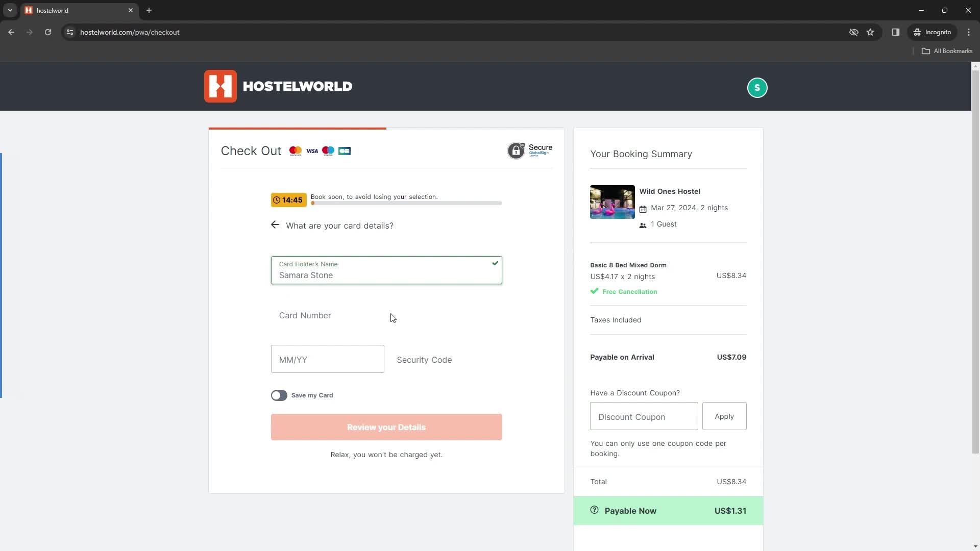Click the Hostelworld logo icon
980x551 pixels.
click(x=219, y=86)
